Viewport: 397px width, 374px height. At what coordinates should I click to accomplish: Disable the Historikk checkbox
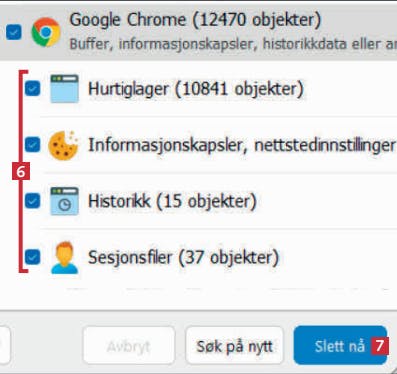pos(33,201)
